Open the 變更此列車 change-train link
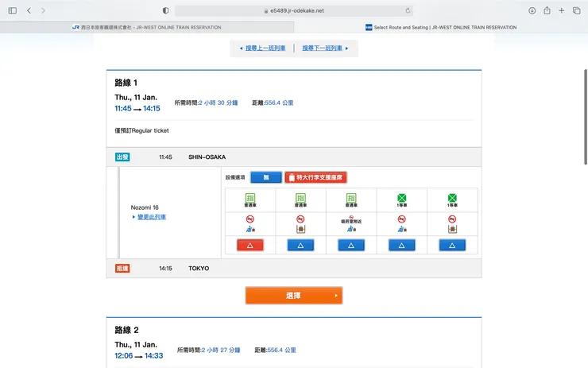The image size is (588, 368). [x=152, y=217]
